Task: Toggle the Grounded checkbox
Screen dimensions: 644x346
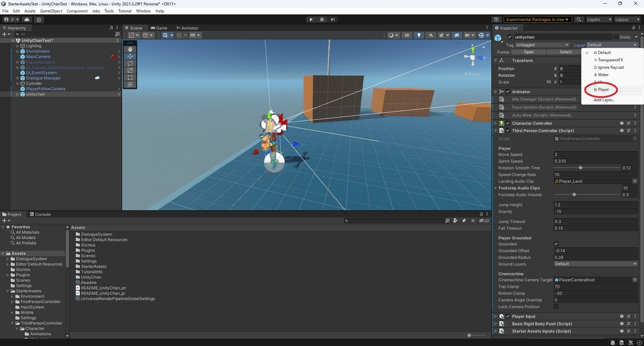Action: coord(556,244)
